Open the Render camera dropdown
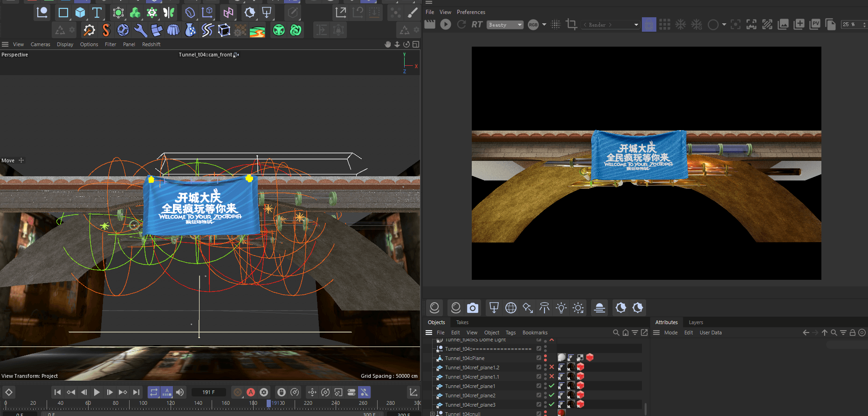 coord(611,25)
